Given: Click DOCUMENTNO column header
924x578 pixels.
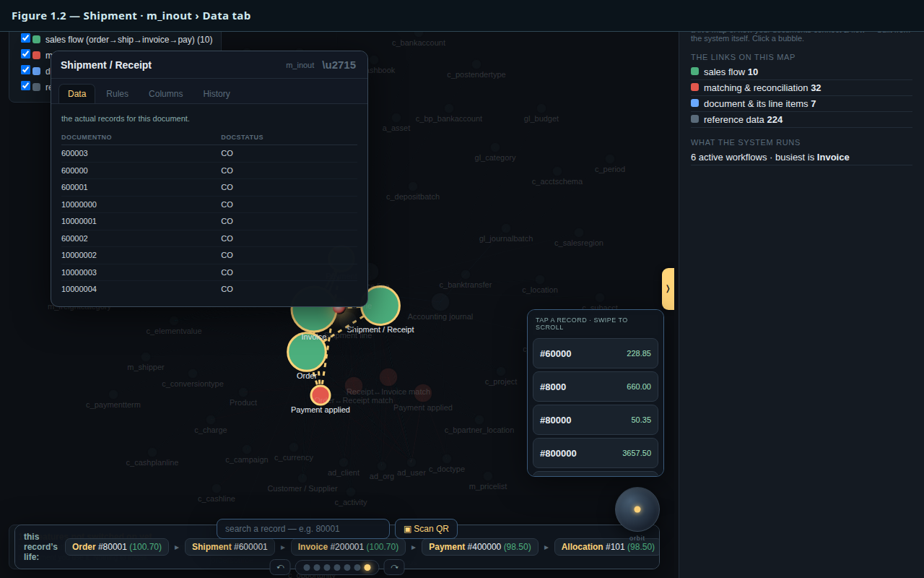Looking at the screenshot, I should [x=87, y=137].
